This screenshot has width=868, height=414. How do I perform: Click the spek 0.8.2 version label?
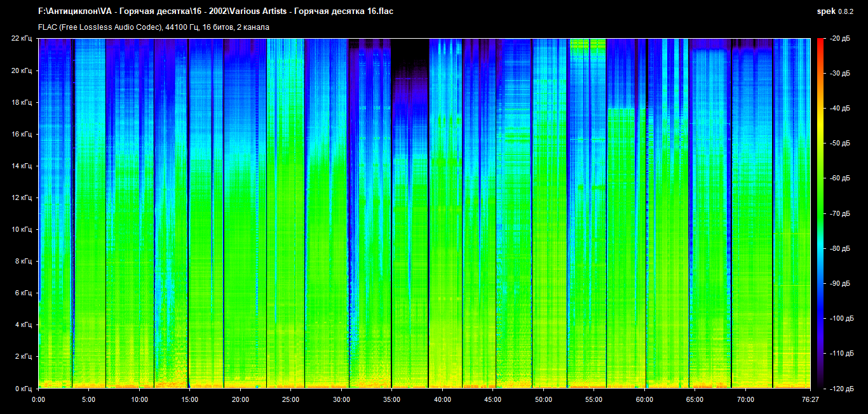836,11
